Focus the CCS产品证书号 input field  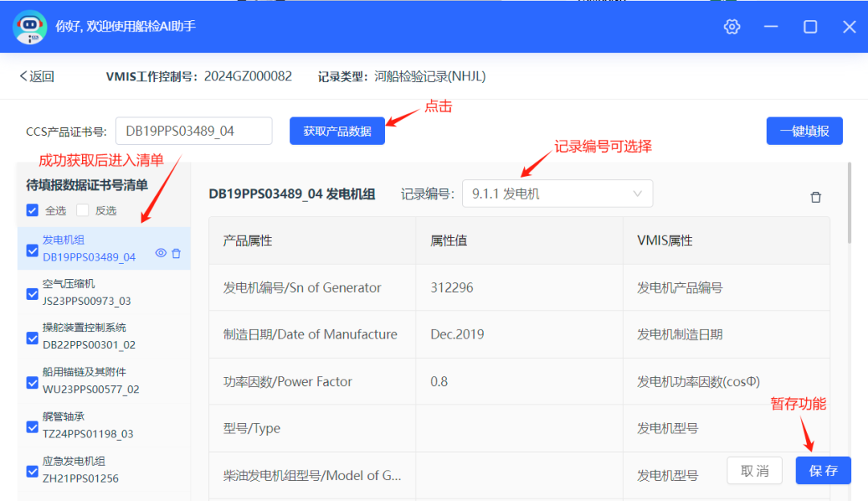click(194, 131)
